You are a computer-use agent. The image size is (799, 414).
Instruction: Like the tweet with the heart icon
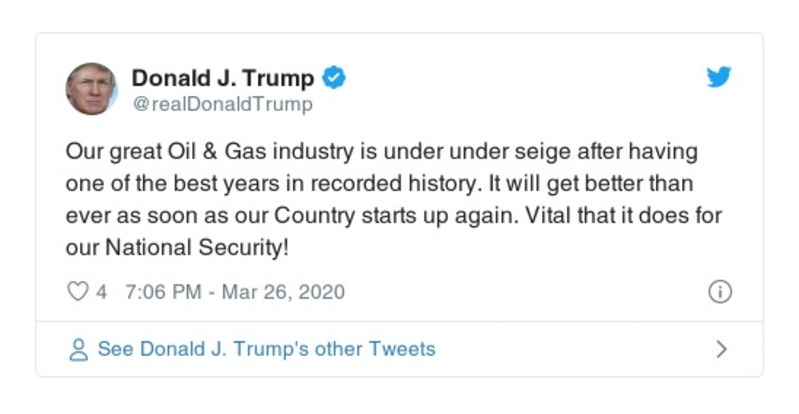[77, 292]
